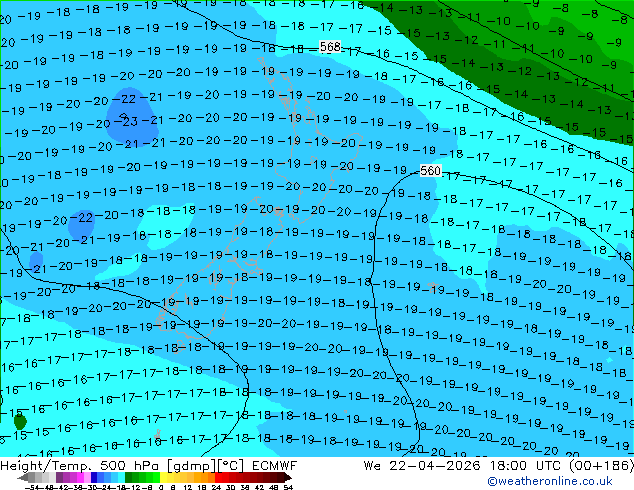
Task: Click the magenta segment of color scale
Action: coord(80,477)
